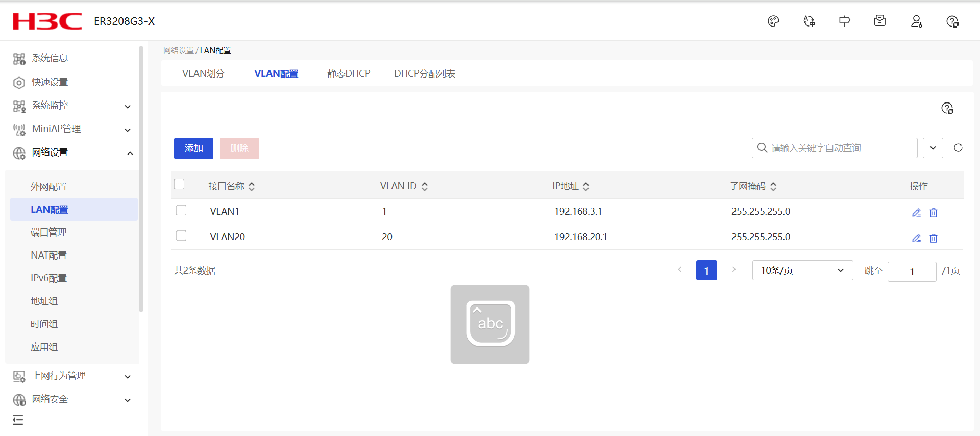Screen dimensions: 980x436
Task: Check the select-all checkbox in table header
Action: pos(179,185)
